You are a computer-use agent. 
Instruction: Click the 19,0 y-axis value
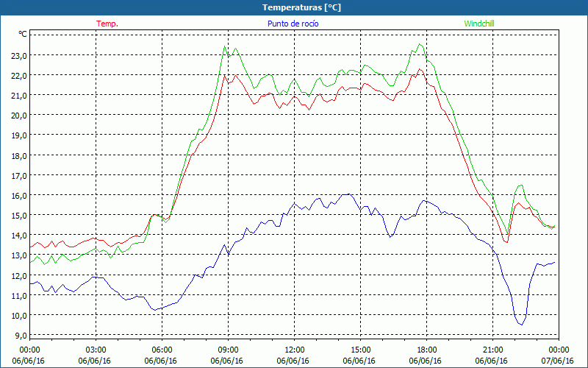click(x=20, y=135)
